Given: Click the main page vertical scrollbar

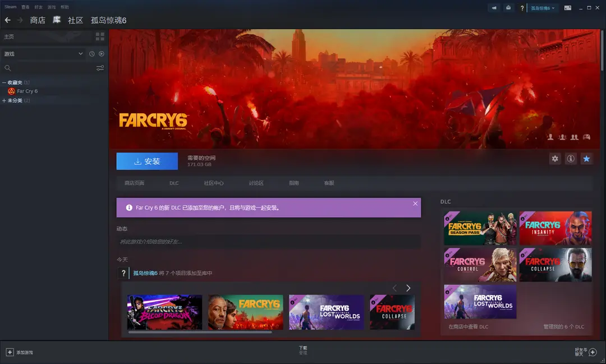Looking at the screenshot, I should tap(602, 50).
